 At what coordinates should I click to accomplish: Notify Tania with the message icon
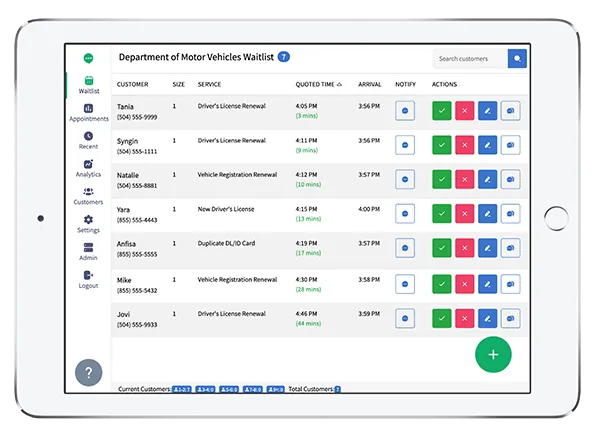pos(405,111)
